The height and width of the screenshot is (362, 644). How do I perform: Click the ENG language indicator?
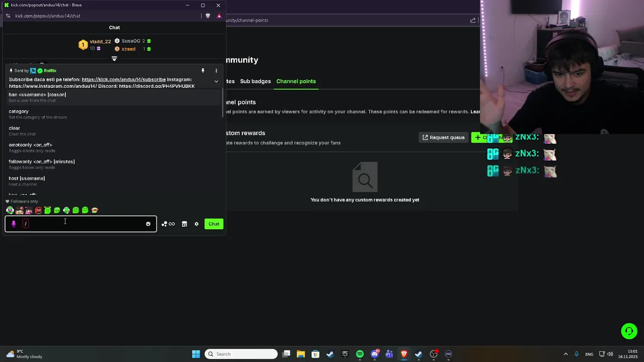(x=589, y=354)
